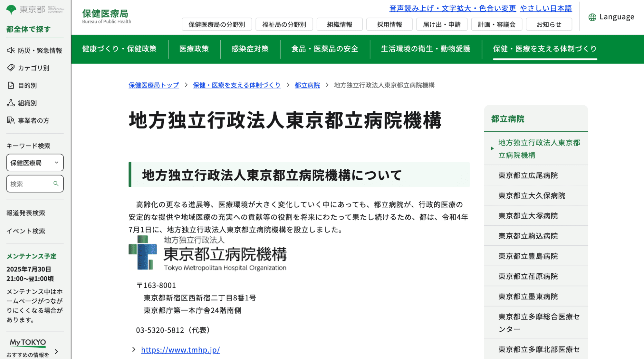Click the chevron arrow next to My TOKYO
The image size is (644, 359).
coord(57,351)
